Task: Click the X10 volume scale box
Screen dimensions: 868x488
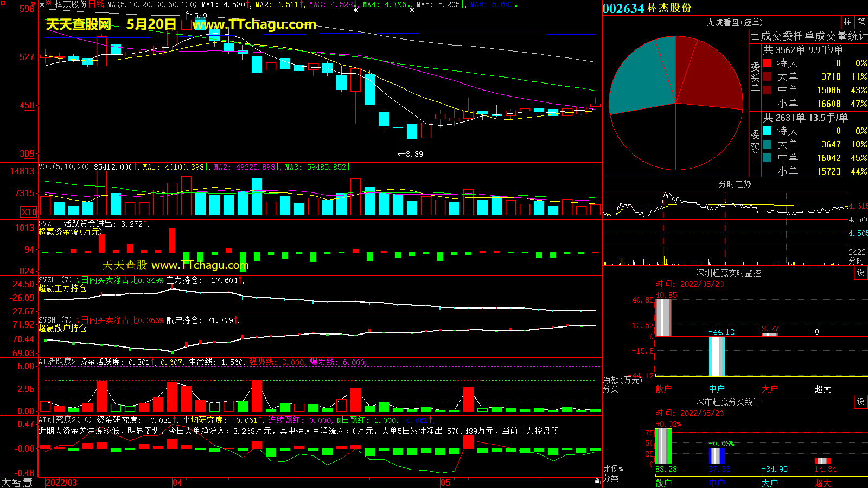Action: 29,212
